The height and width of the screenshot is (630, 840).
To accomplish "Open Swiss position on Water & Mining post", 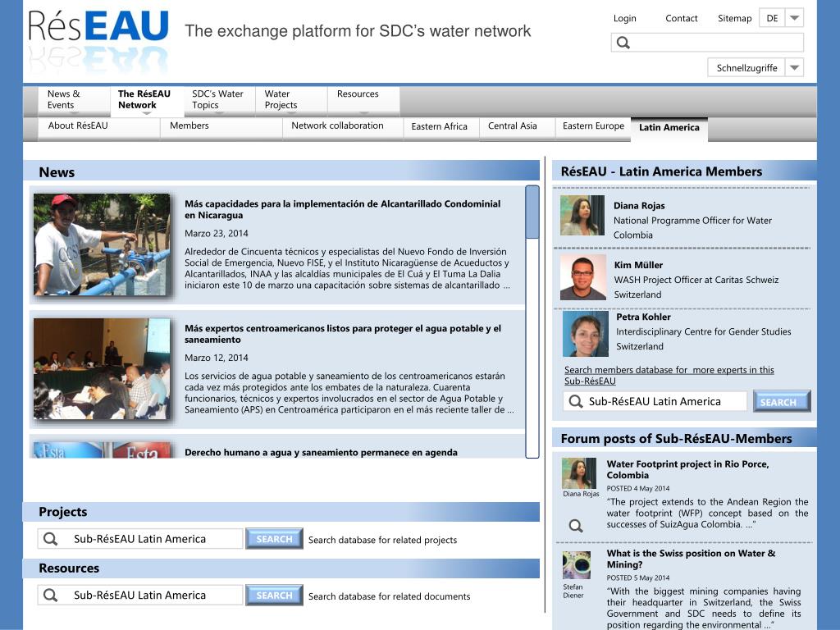I will click(691, 559).
